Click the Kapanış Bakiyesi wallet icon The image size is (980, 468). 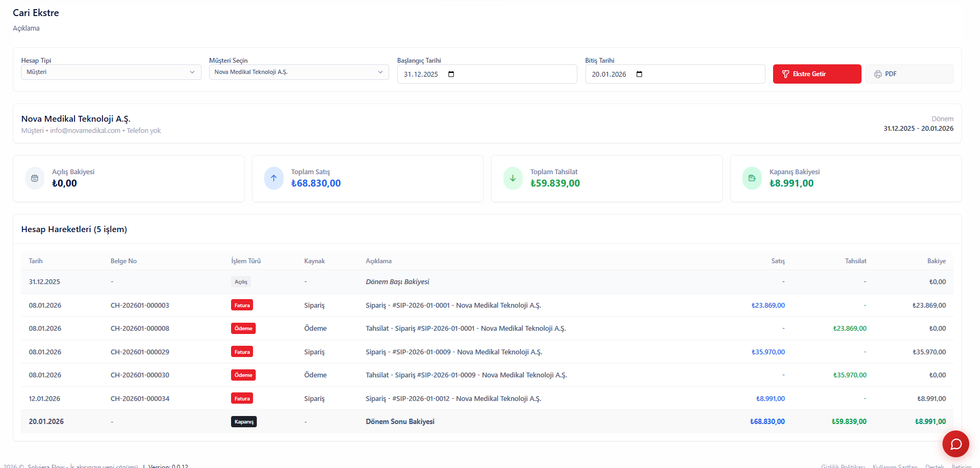[x=752, y=179]
